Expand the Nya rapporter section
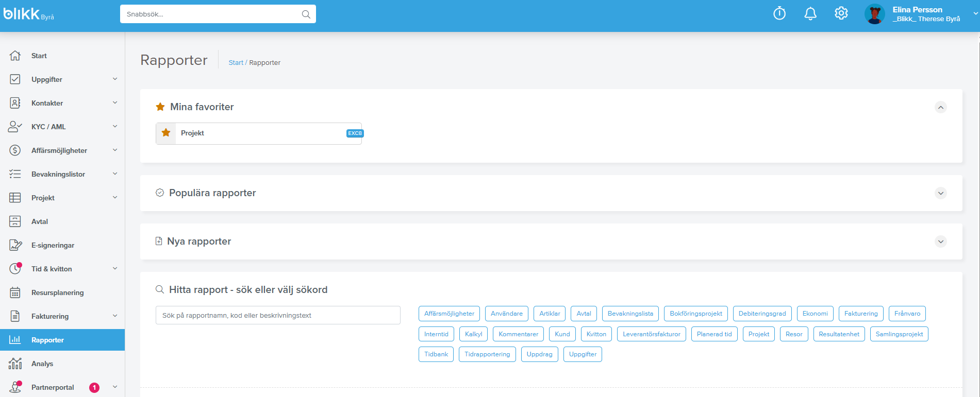 [940, 241]
